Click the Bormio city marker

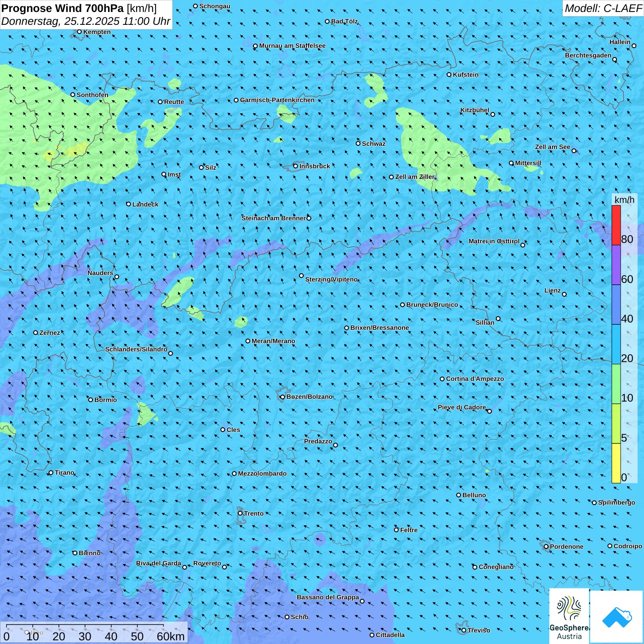[91, 400]
